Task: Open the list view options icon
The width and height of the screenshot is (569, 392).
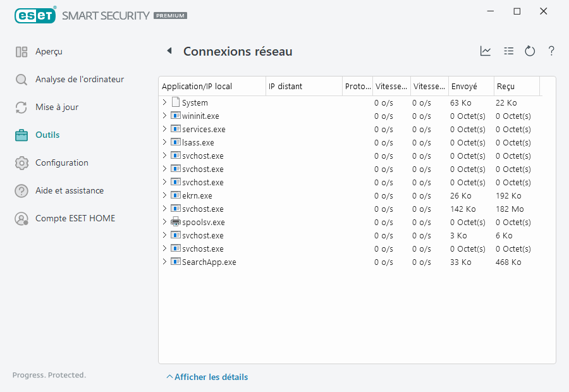Action: 508,51
